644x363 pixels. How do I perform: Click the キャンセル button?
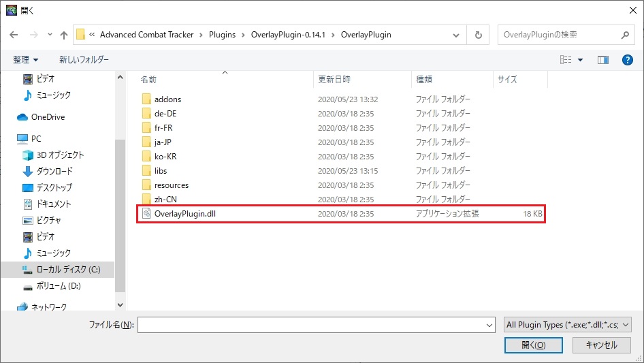point(602,345)
